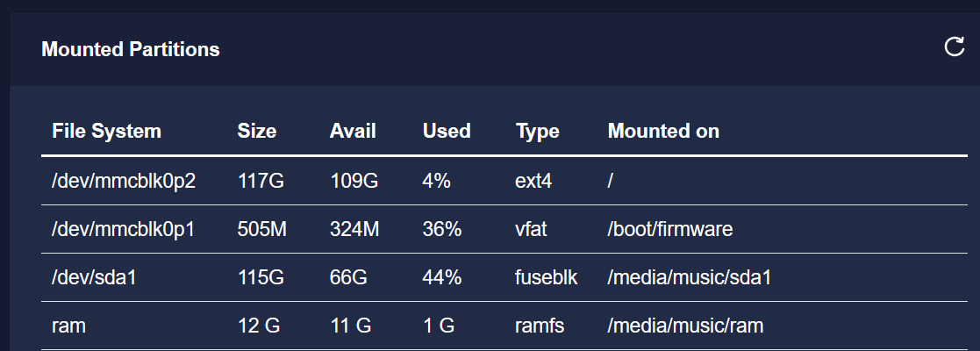The width and height of the screenshot is (980, 351).
Task: Click the /media/music/ram mount path
Action: coord(685,326)
